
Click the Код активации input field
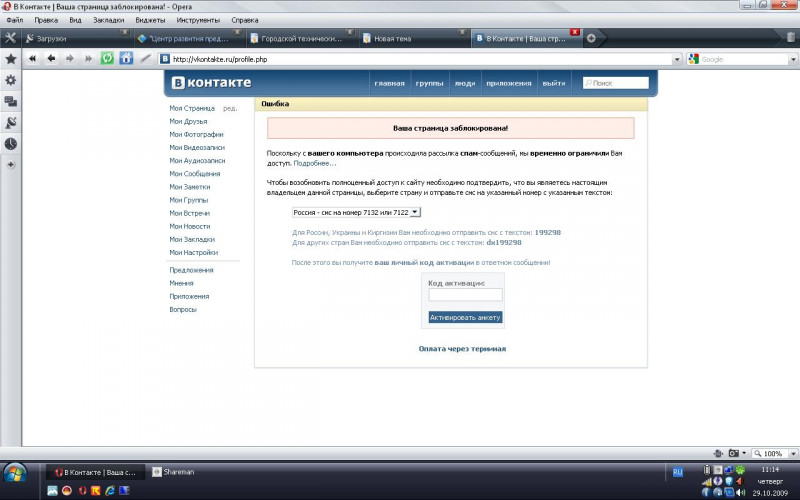click(465, 294)
